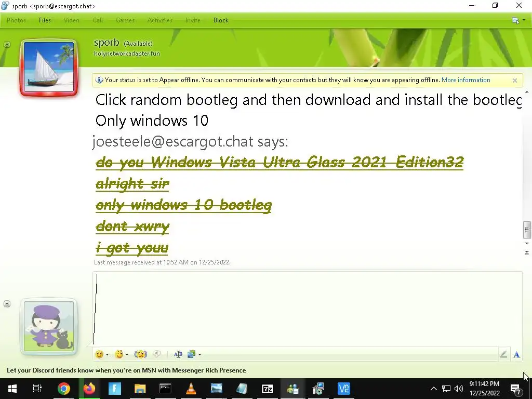
Task: Expand the background picture dropdown arrow
Action: (x=199, y=354)
